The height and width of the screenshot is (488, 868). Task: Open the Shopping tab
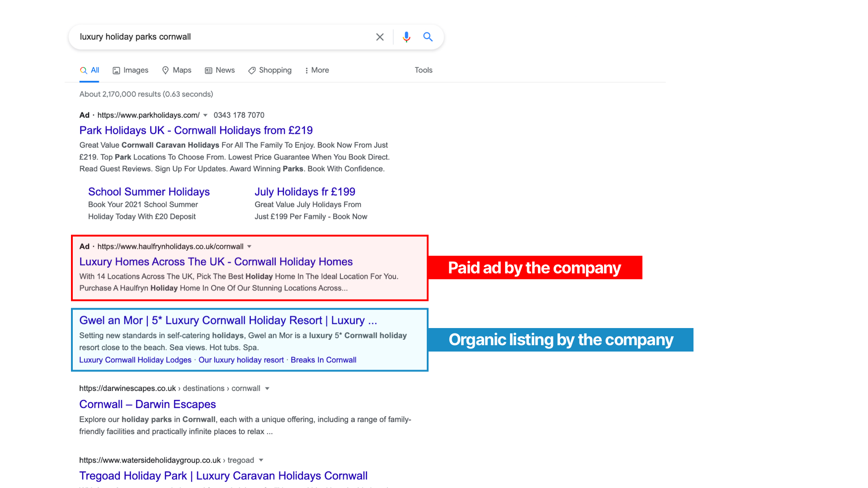click(x=270, y=70)
